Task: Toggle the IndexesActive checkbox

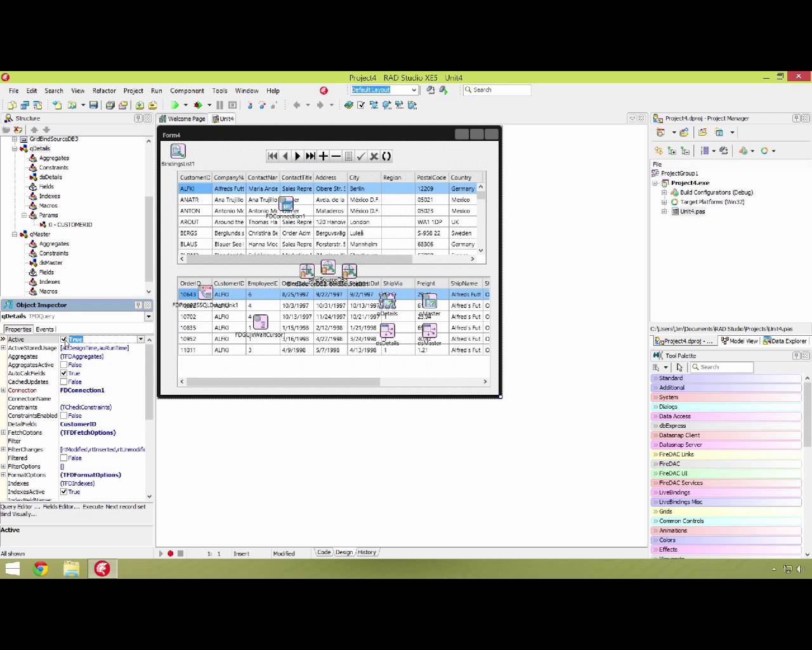Action: (x=63, y=492)
